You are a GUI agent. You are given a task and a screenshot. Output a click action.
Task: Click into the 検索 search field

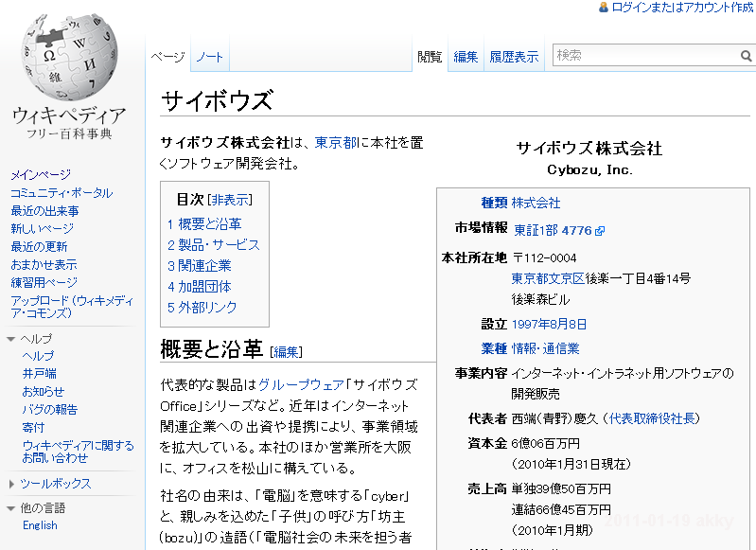click(x=643, y=57)
